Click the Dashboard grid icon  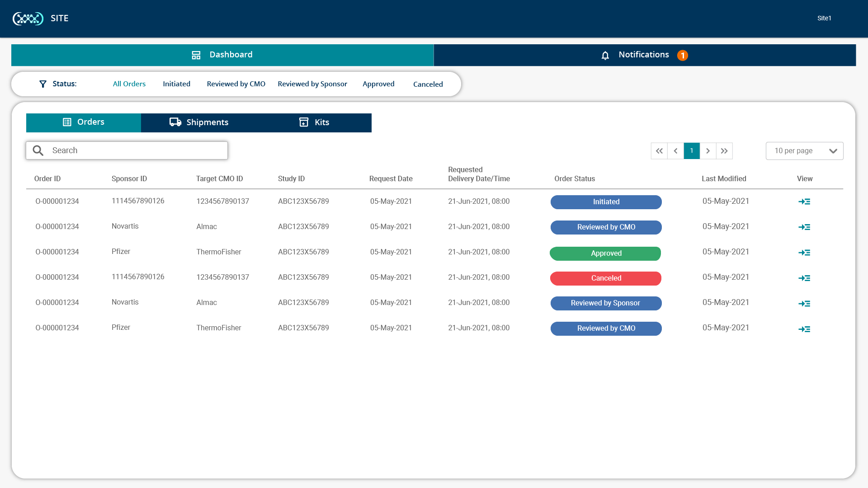[196, 55]
